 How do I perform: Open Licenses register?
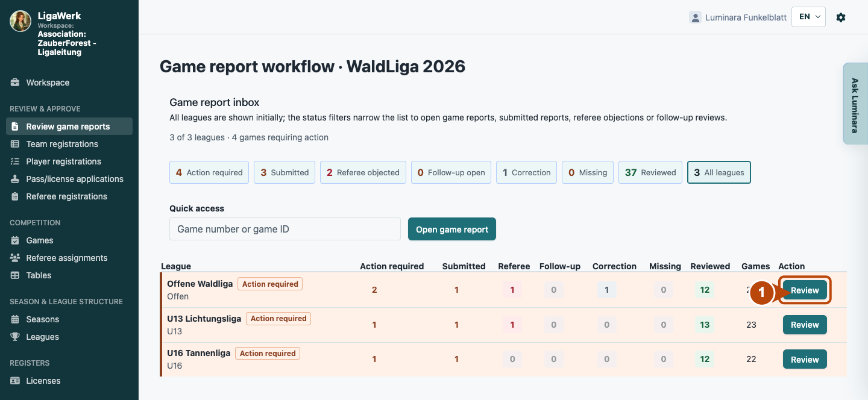pos(69,381)
